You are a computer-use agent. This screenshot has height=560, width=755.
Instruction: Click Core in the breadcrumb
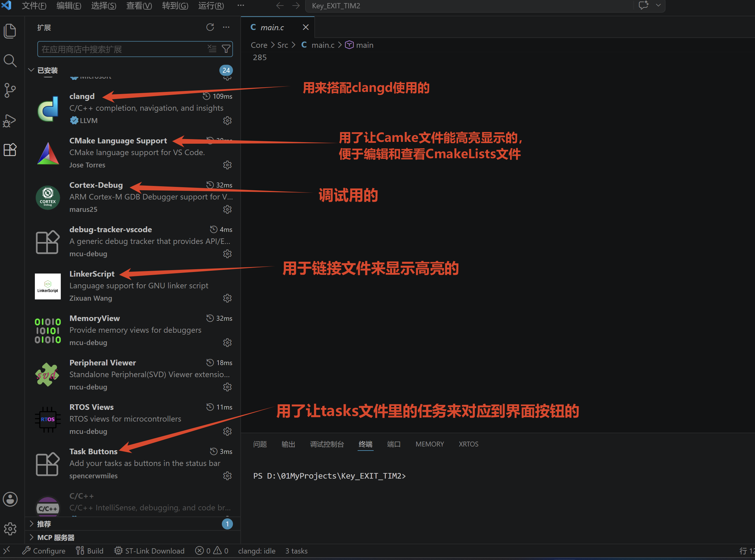tap(259, 45)
